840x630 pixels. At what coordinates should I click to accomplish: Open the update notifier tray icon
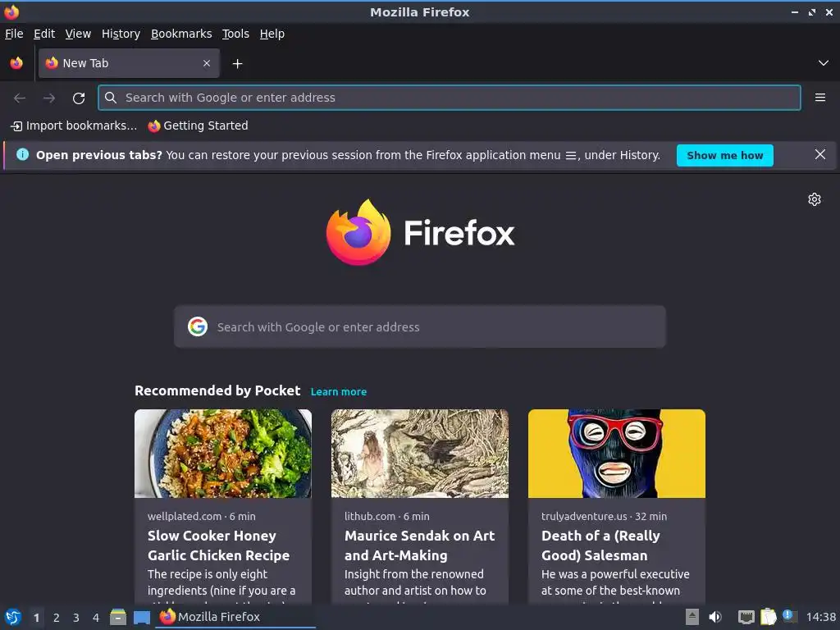[790, 617]
